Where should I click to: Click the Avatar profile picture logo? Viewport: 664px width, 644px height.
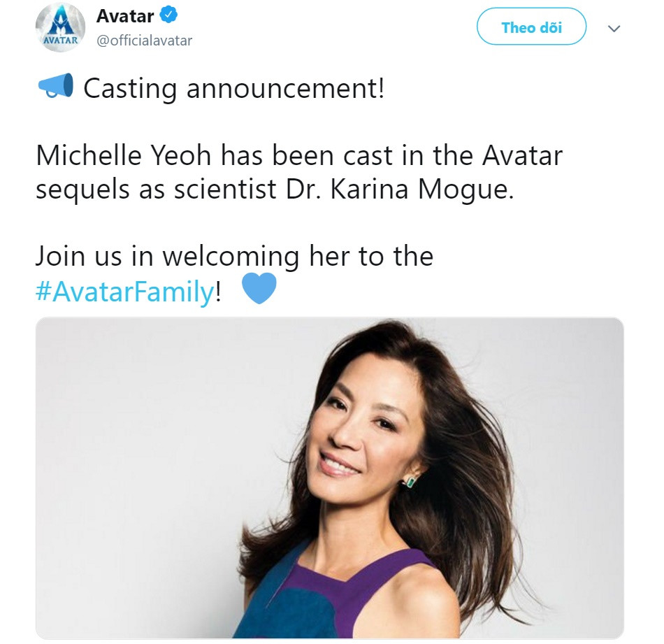tap(60, 27)
